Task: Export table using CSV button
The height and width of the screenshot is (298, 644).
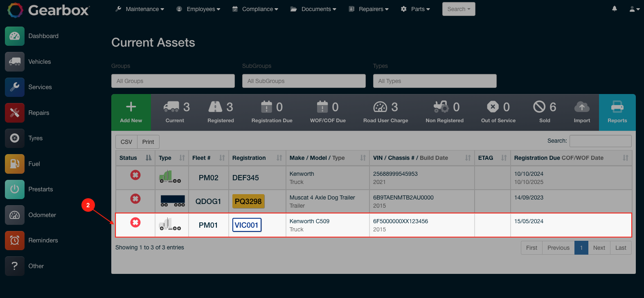Action: point(126,142)
